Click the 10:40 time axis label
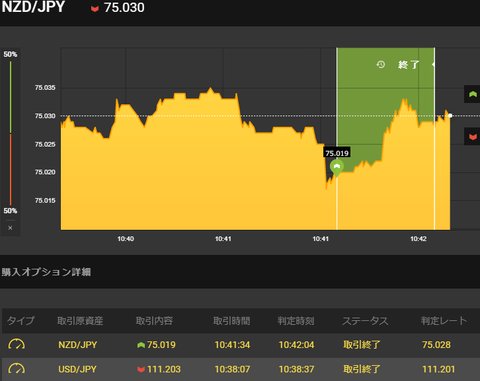The height and width of the screenshot is (381, 480). pyautogui.click(x=126, y=239)
